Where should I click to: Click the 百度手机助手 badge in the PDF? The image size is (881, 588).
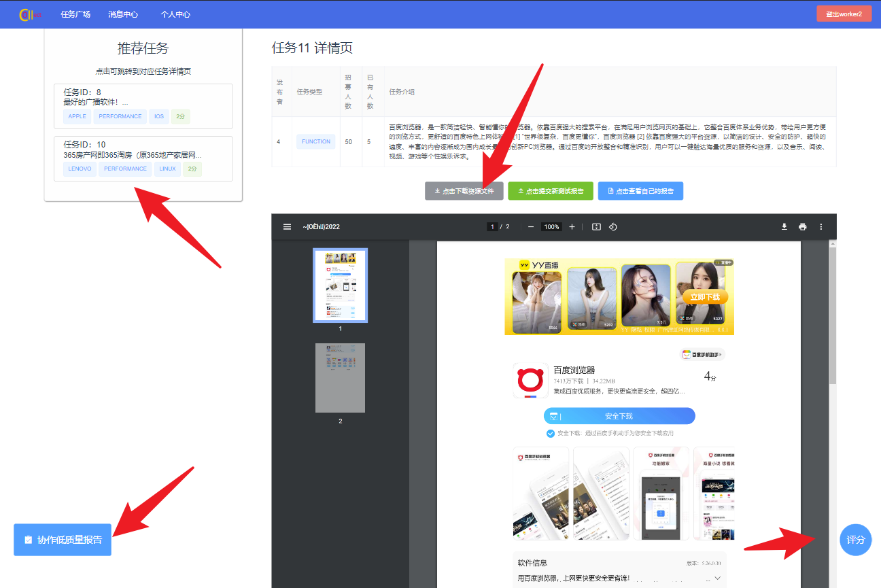pos(703,354)
